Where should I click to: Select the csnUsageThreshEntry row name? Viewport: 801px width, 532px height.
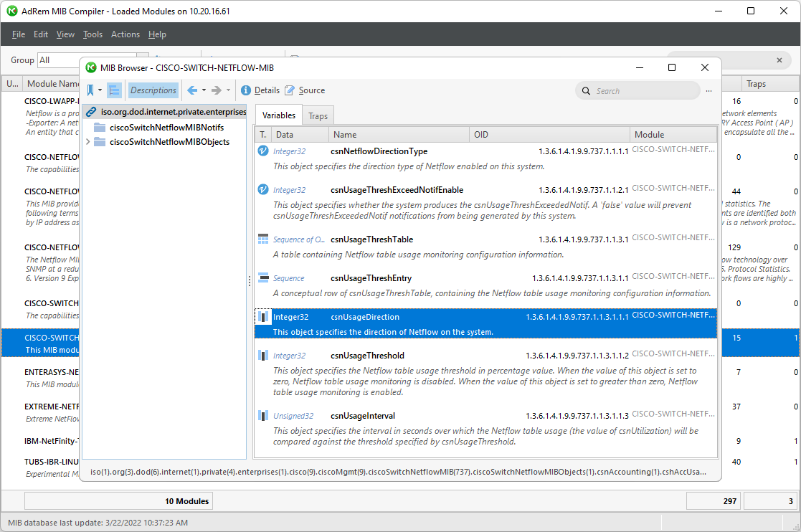tap(371, 278)
